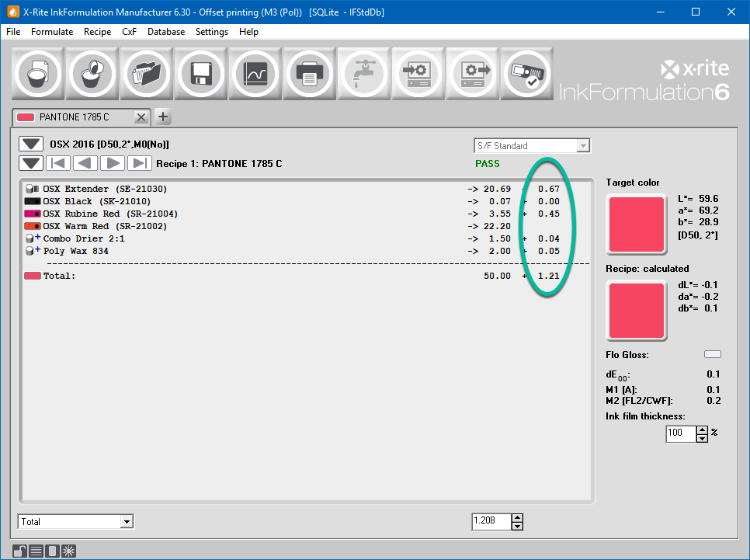Select the OSX Warm Red swatch icon

32,226
